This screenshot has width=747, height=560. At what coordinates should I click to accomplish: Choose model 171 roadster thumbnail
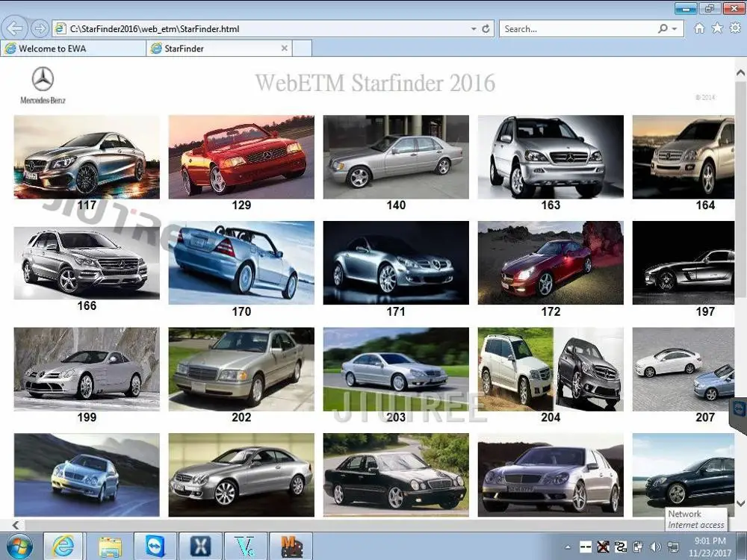click(396, 262)
